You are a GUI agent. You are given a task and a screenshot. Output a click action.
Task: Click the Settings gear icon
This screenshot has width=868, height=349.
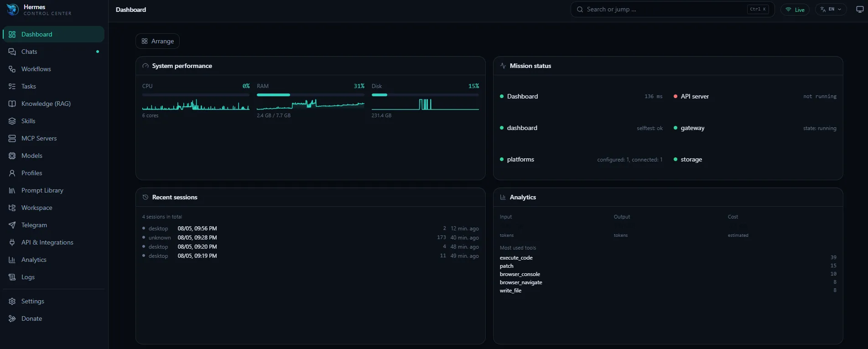coord(12,301)
